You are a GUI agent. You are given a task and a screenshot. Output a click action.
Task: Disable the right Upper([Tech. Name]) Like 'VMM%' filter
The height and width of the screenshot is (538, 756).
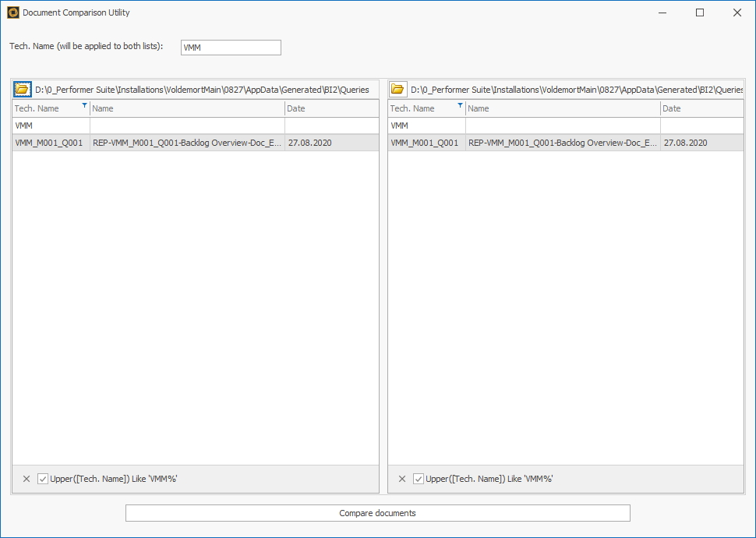(x=419, y=478)
